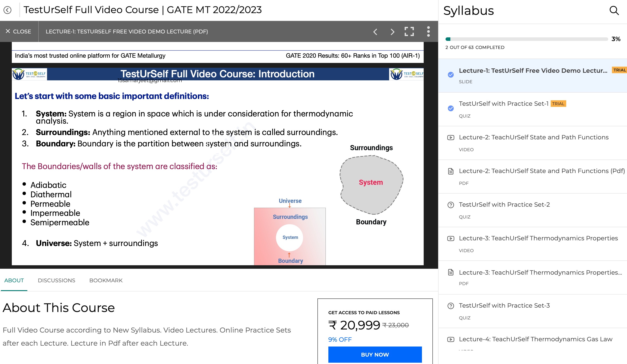
Task: Switch to the Discussions tab
Action: [56, 280]
